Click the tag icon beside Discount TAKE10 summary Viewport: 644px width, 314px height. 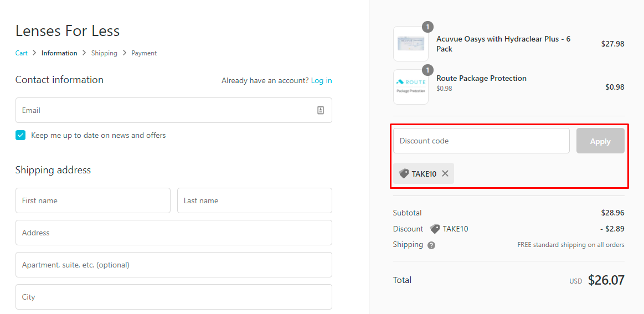(435, 229)
